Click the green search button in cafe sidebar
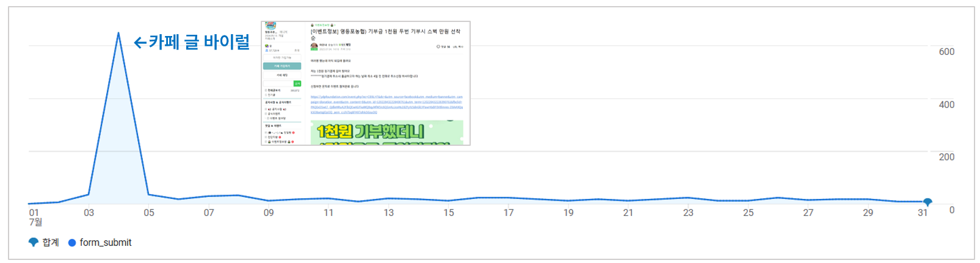 [x=297, y=84]
